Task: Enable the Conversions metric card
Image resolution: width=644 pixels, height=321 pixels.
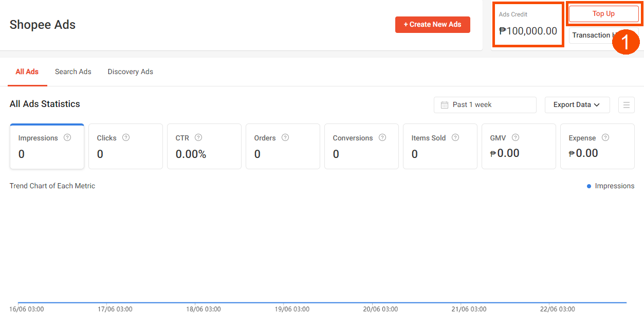Action: pos(361,147)
